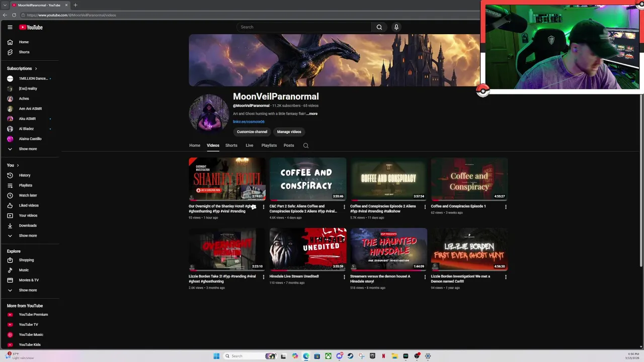This screenshot has height=362, width=644.
Task: Open Lizzie Borden First Ever Ghost Hunt thumbnail
Action: pyautogui.click(x=469, y=249)
